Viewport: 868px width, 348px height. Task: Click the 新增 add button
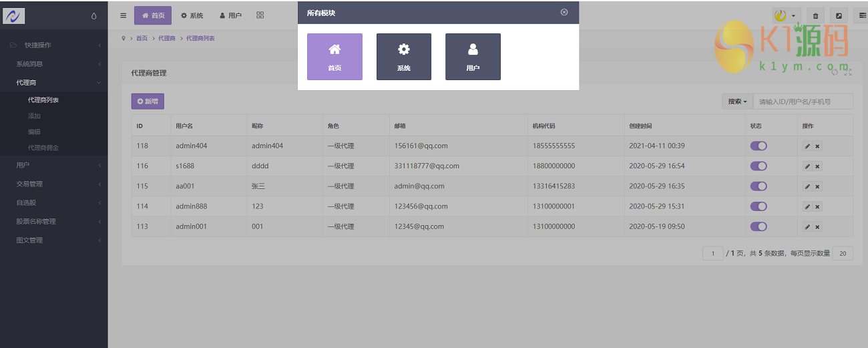148,102
